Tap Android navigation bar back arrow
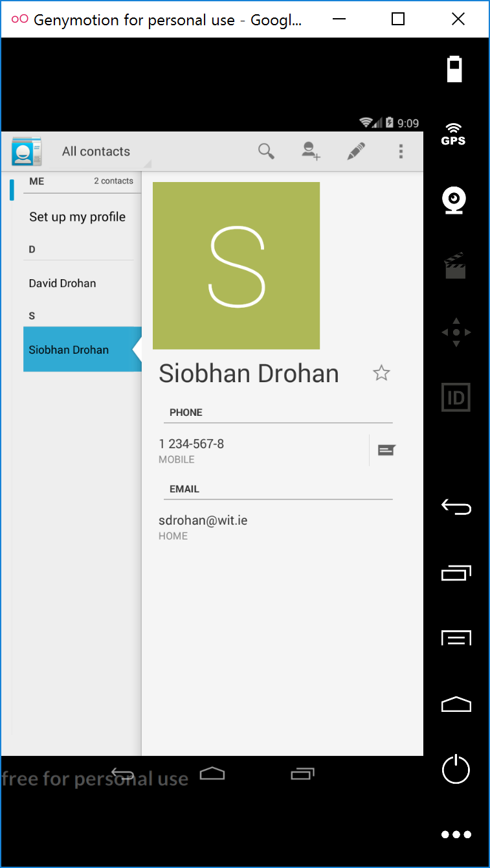Image resolution: width=490 pixels, height=868 pixels. coord(122,773)
